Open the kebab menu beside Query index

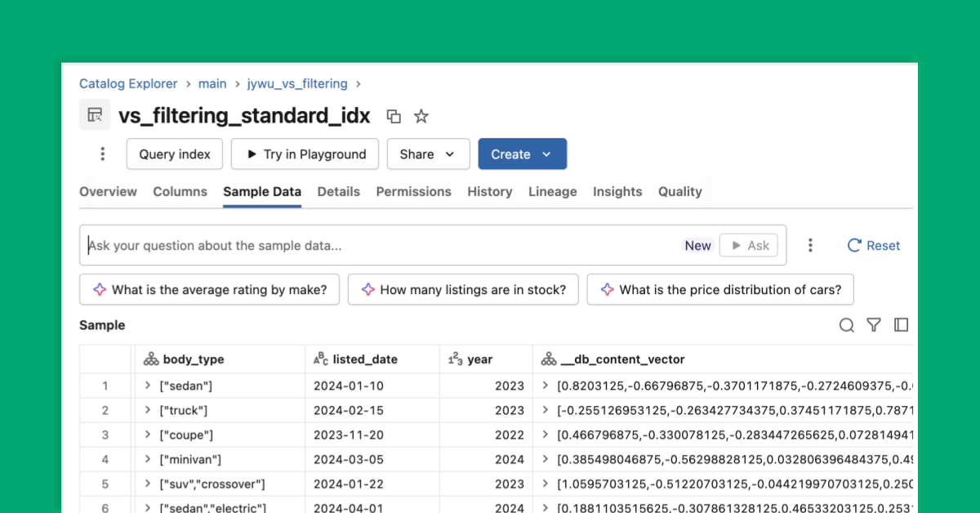point(101,154)
